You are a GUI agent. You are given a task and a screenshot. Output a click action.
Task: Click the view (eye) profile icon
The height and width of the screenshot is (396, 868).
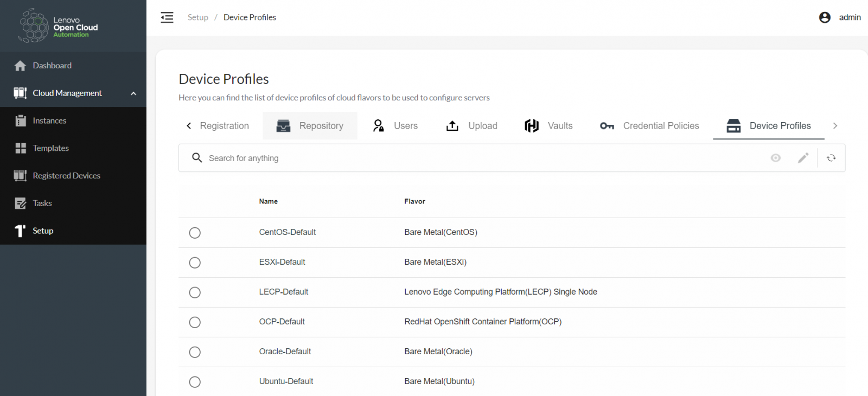776,158
